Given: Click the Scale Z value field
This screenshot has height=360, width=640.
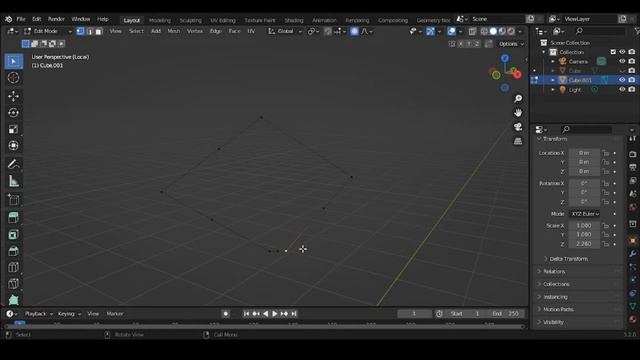Looking at the screenshot, I should pyautogui.click(x=584, y=244).
